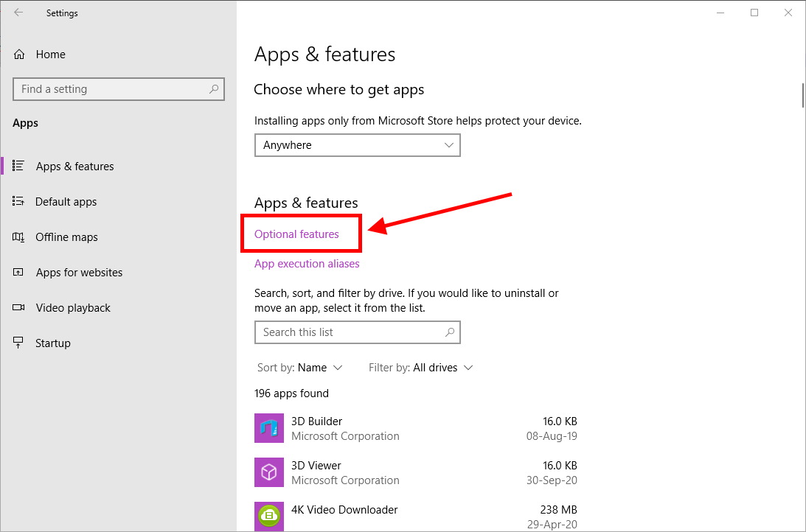Click the 30-Sep-20 install date
The height and width of the screenshot is (532, 806).
pos(552,480)
